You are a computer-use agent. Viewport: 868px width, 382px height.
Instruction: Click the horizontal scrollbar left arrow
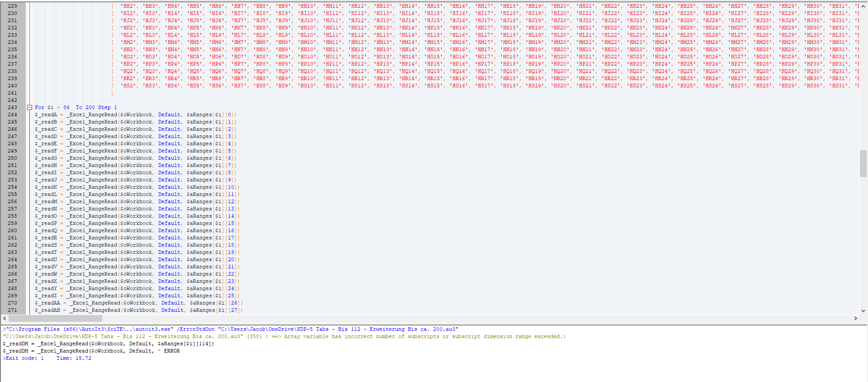click(x=5, y=319)
